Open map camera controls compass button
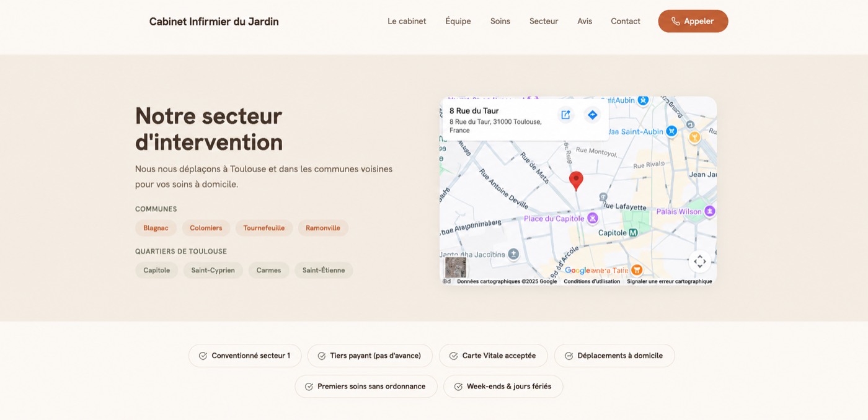Image resolution: width=868 pixels, height=420 pixels. (699, 261)
